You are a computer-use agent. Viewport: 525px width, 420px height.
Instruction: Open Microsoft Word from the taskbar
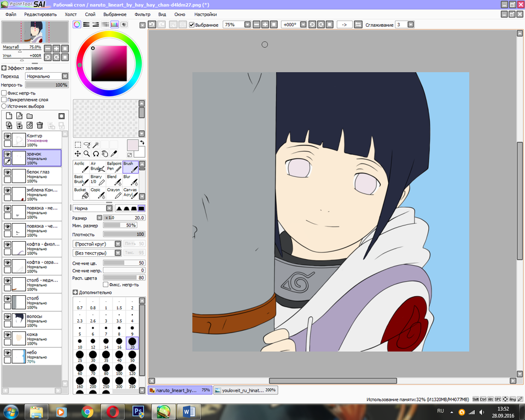[189, 412]
